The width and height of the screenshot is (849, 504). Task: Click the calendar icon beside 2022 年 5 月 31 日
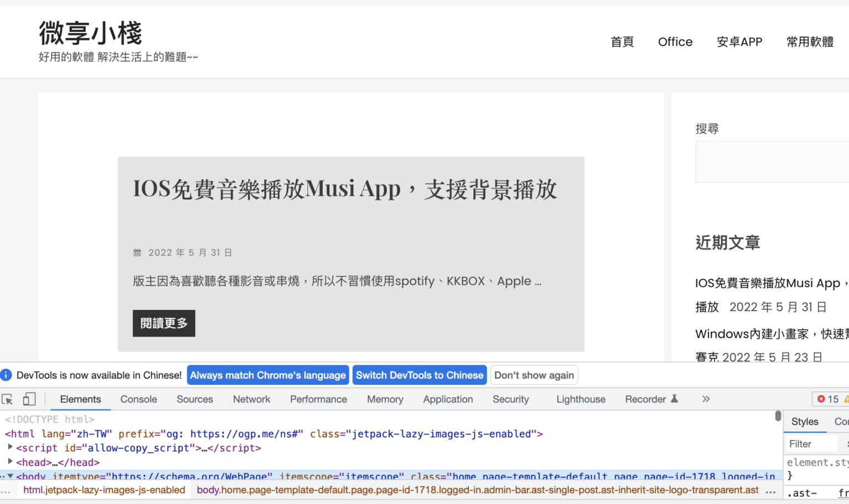click(x=137, y=253)
